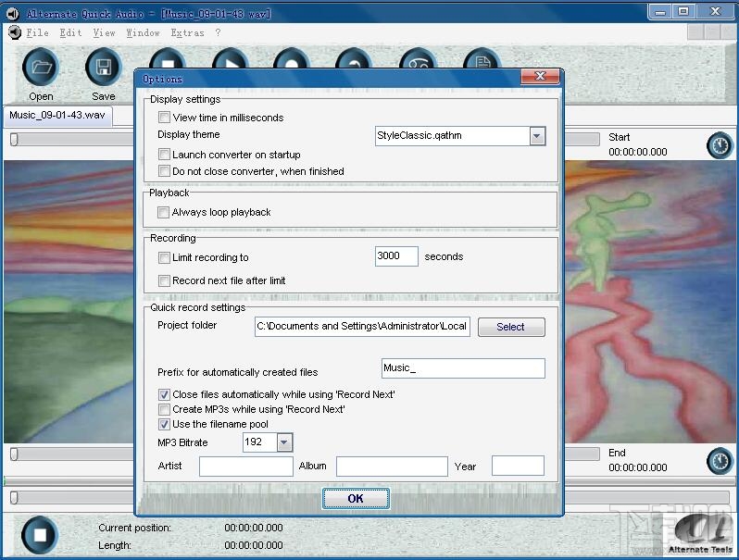Toggle Limit recording to checkbox
Viewport: 739px width, 560px height.
pos(164,257)
